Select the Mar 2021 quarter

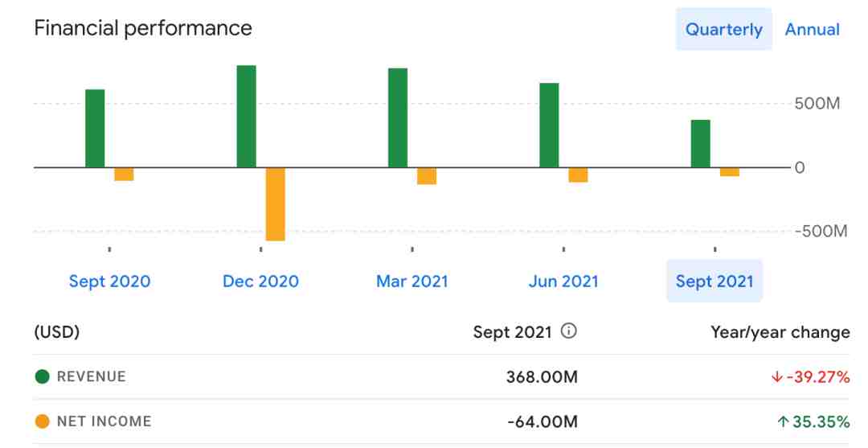point(411,282)
